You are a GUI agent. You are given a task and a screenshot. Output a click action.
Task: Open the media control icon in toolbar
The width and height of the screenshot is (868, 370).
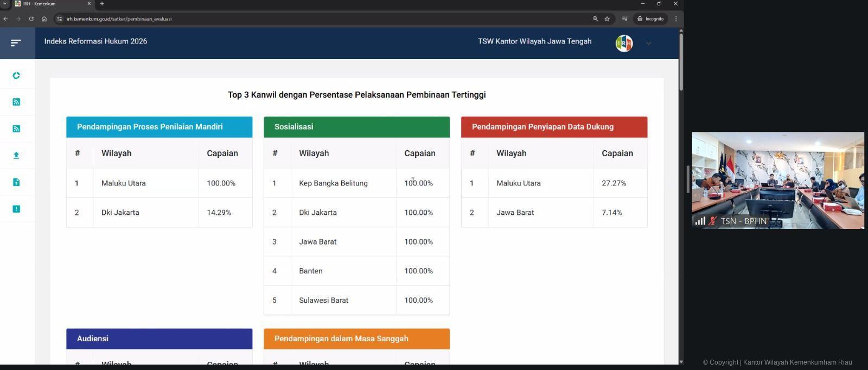[625, 19]
